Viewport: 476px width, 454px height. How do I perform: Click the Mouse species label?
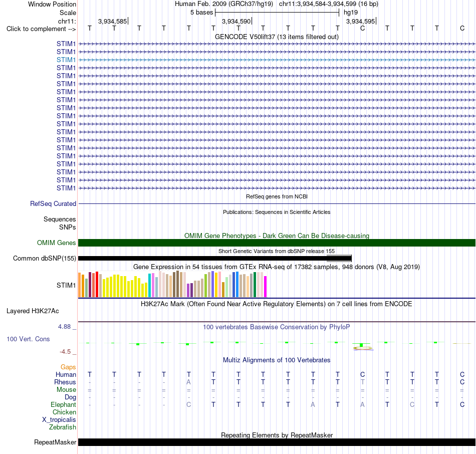pyautogui.click(x=66, y=390)
